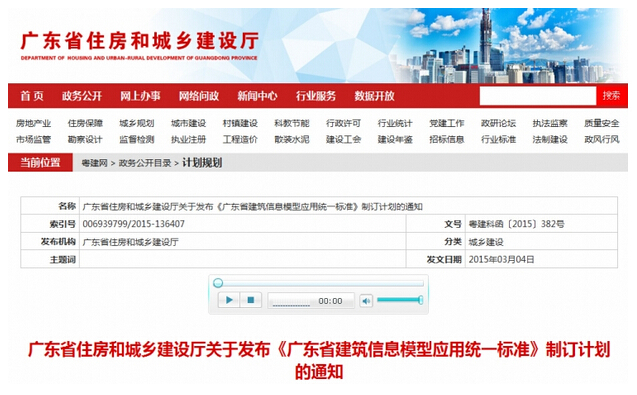Go to 城乡规划 section
The image size is (637, 395).
(x=136, y=123)
